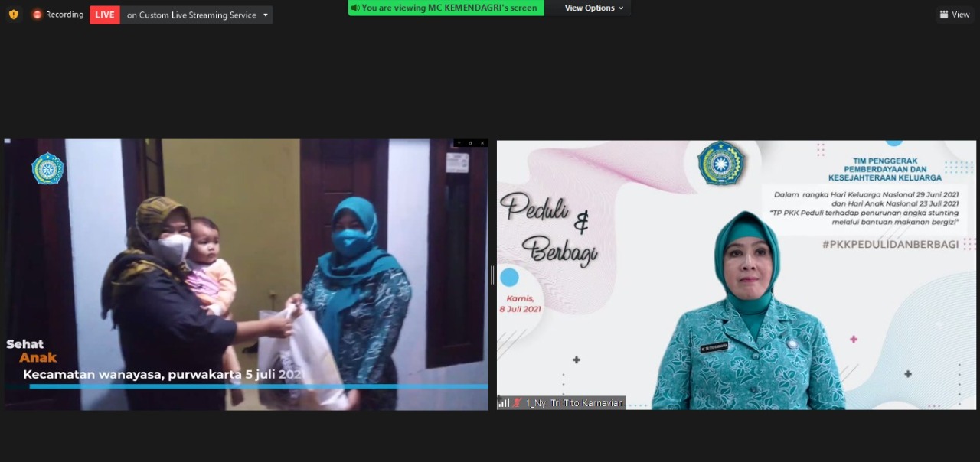Click the maximize button of the shared video window
This screenshot has width=980, height=462.
point(470,143)
